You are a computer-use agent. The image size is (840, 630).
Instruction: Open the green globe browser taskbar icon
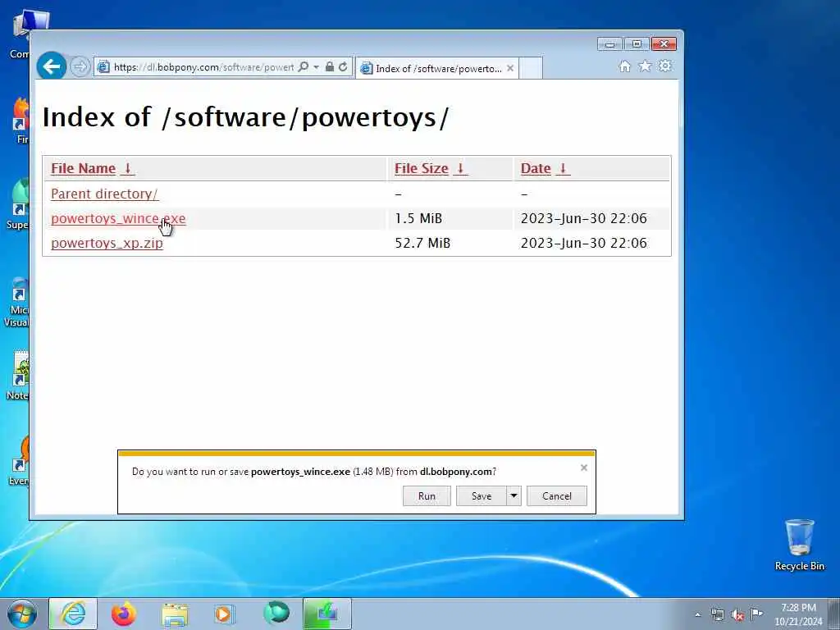276,614
